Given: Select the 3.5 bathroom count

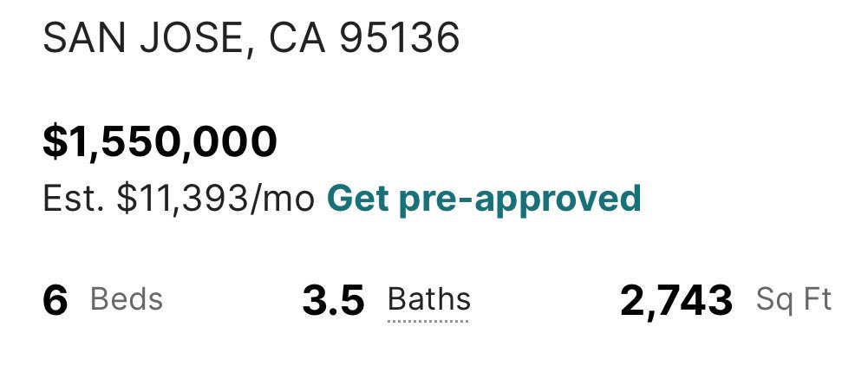Looking at the screenshot, I should coord(333,300).
